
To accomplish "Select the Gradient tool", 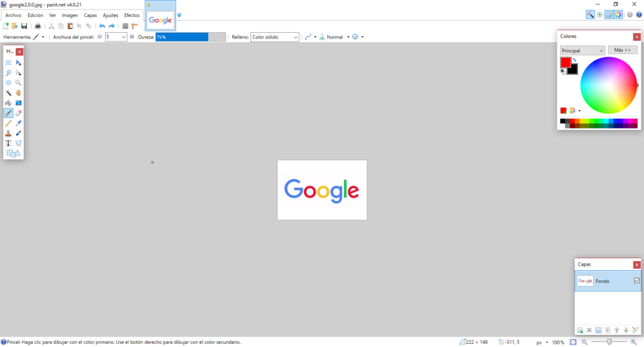I will 18,103.
